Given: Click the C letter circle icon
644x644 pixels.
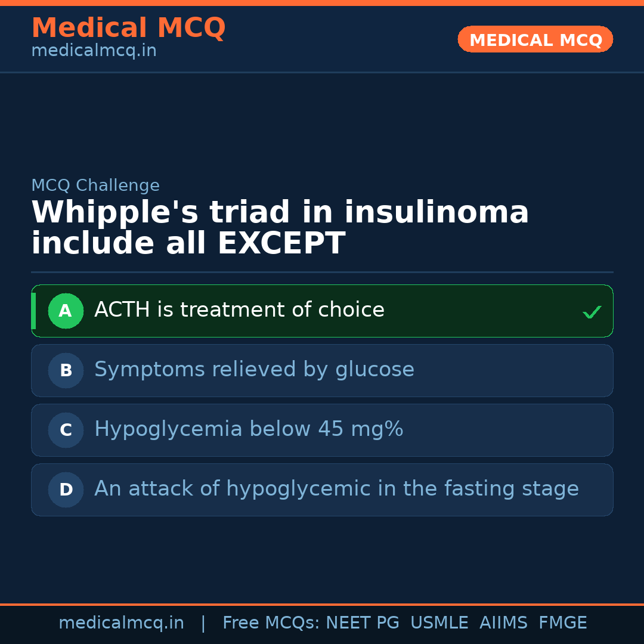Looking at the screenshot, I should (66, 430).
